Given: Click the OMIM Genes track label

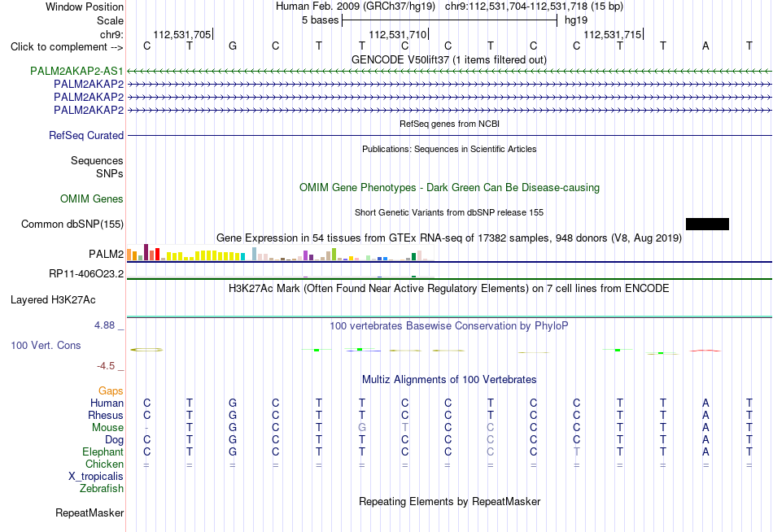Looking at the screenshot, I should (91, 198).
